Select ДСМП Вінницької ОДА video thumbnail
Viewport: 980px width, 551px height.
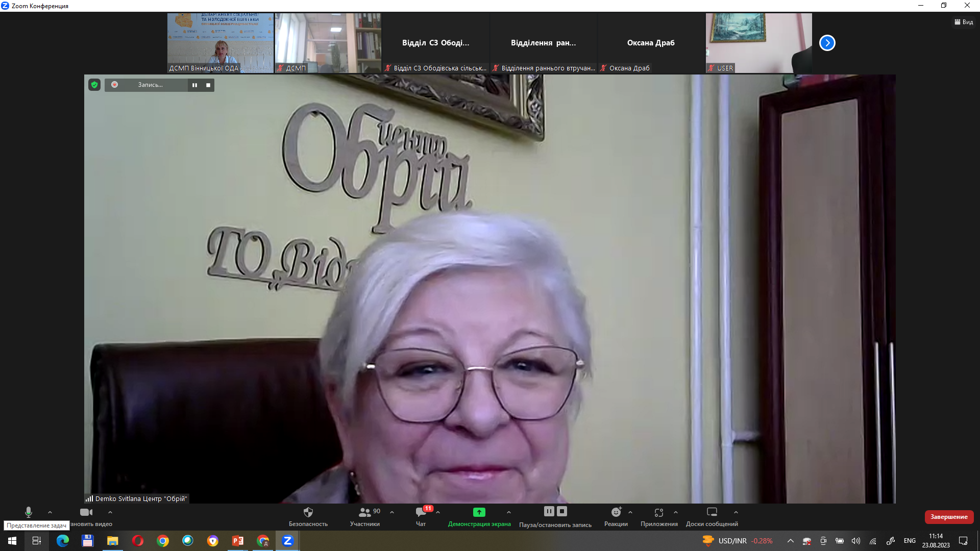[x=220, y=43]
